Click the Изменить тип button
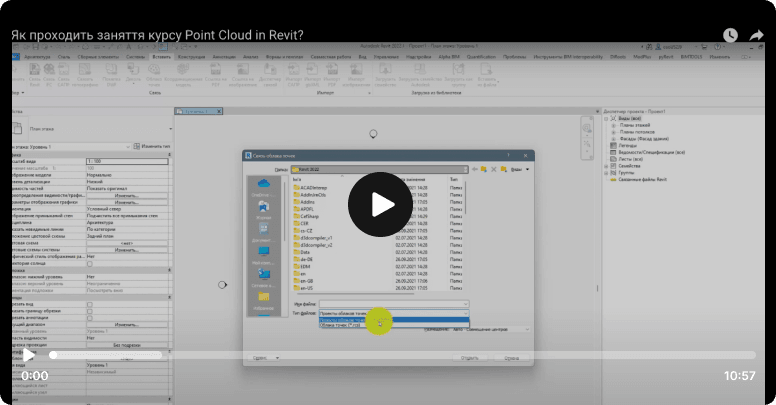The width and height of the screenshot is (776, 405). coord(152,147)
